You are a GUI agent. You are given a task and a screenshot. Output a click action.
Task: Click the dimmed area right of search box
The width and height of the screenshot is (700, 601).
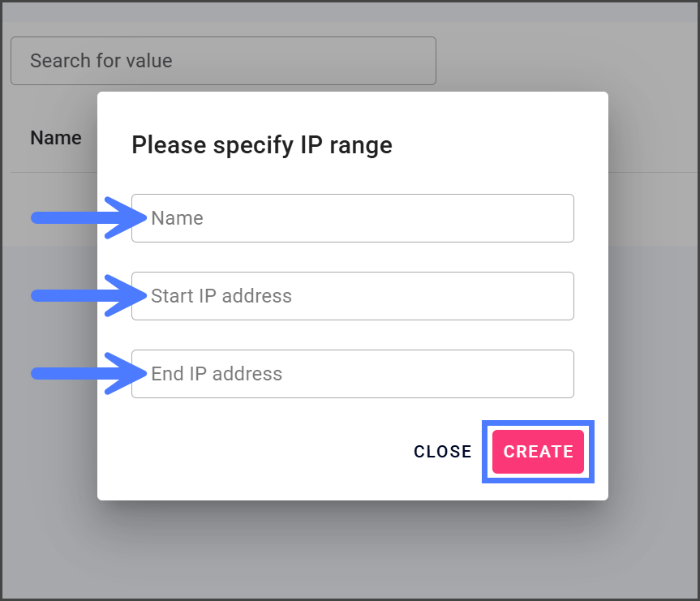(x=568, y=61)
